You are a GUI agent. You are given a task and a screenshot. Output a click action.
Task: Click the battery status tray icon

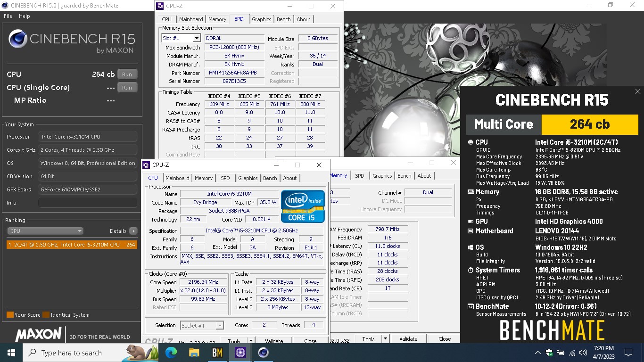pos(561,353)
